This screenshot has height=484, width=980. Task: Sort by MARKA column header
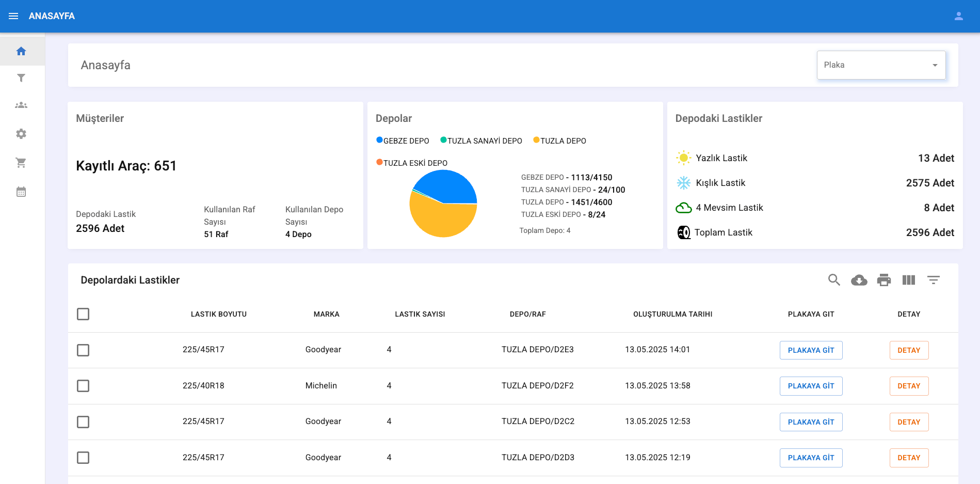coord(327,314)
